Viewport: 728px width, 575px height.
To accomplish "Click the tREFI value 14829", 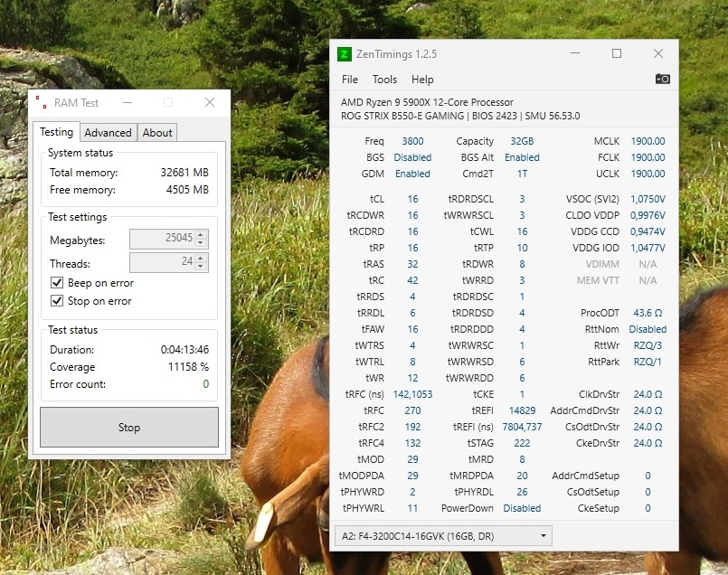I will pyautogui.click(x=522, y=410).
